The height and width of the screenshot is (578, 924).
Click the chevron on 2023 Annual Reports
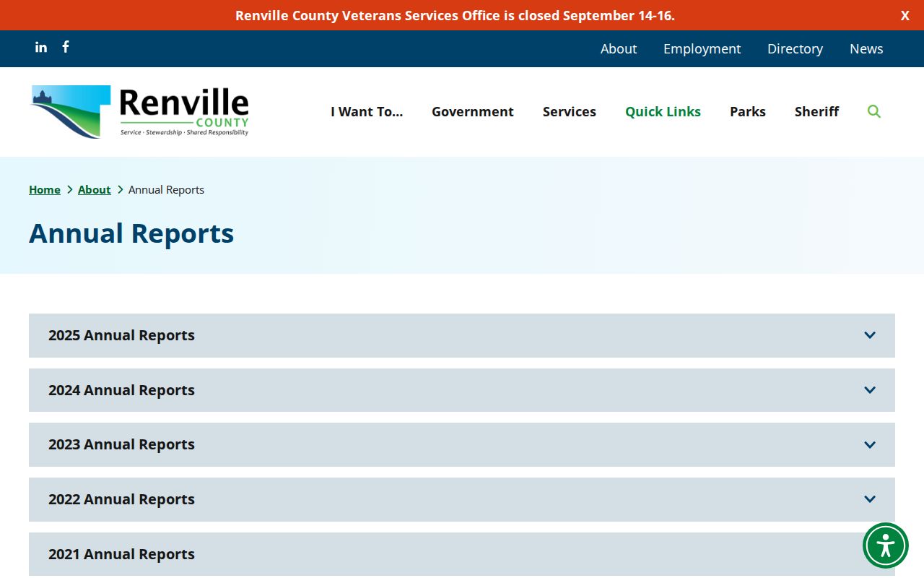pyautogui.click(x=870, y=445)
